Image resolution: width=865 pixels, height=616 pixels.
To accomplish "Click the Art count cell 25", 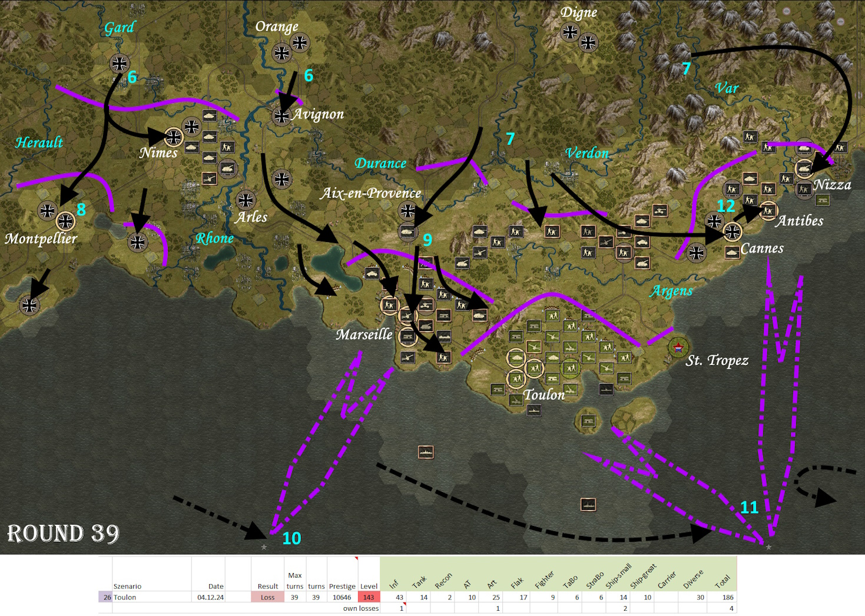I will 490,597.
